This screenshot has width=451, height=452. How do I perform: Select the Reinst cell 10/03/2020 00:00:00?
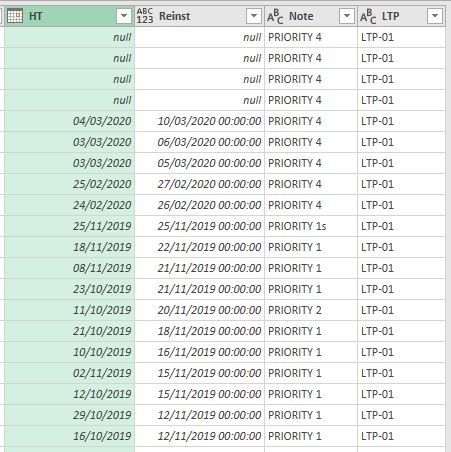(x=200, y=121)
